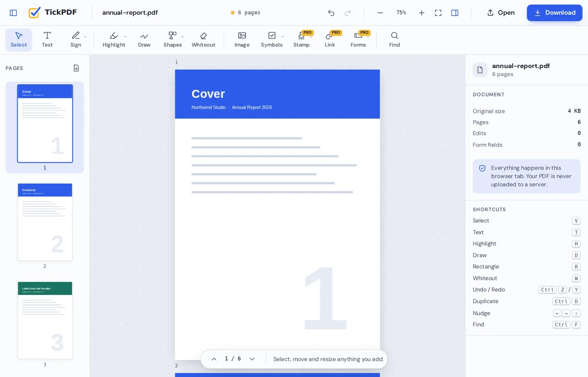The image size is (588, 377).
Task: Expand the Sign options arrow
Action: tap(86, 37)
